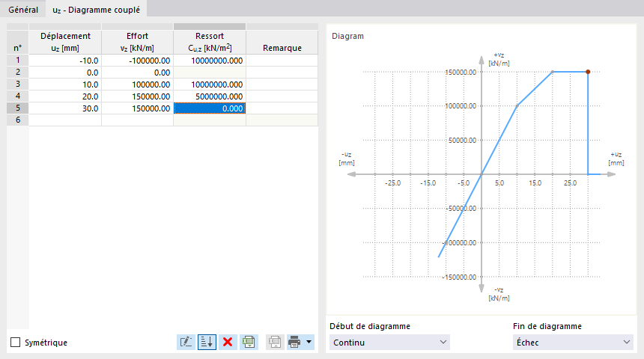Click spring cell 10000000.000 in row 3
Image resolution: width=644 pixels, height=359 pixels.
[210, 85]
